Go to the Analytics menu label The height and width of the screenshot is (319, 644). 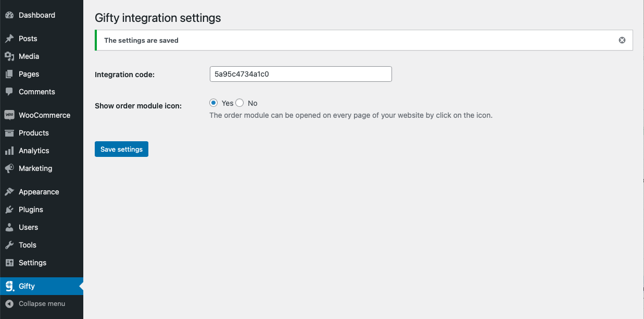[34, 151]
